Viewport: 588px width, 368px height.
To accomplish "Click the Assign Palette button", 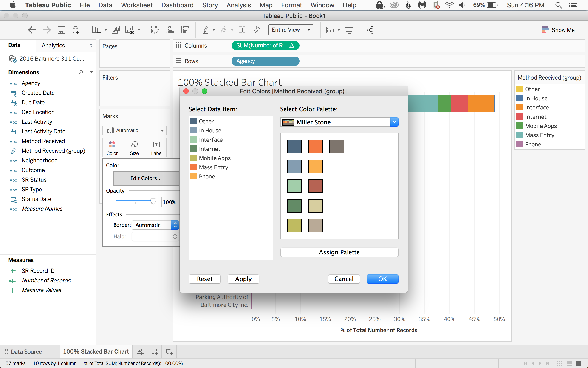I will pos(339,252).
